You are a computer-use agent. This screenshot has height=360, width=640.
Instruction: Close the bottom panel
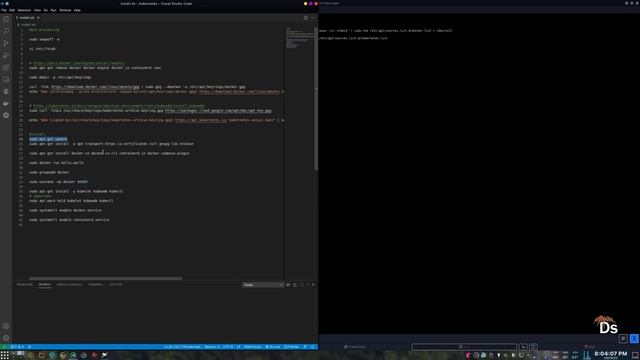coord(313,285)
